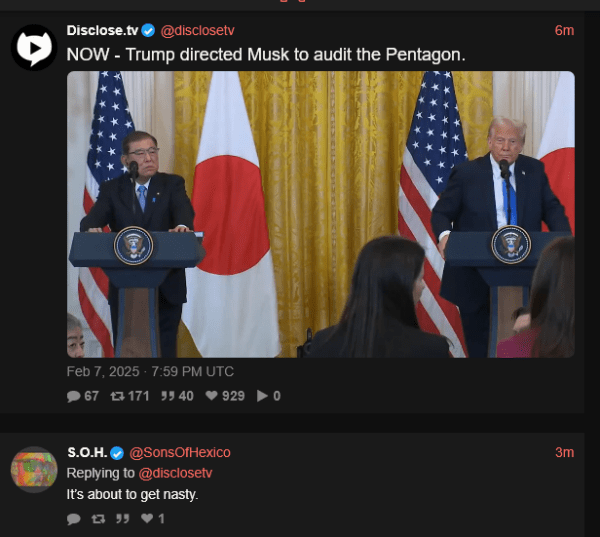Viewport: 600px width, 537px height.
Task: Retweet the S.O.H. reply
Action: [98, 519]
